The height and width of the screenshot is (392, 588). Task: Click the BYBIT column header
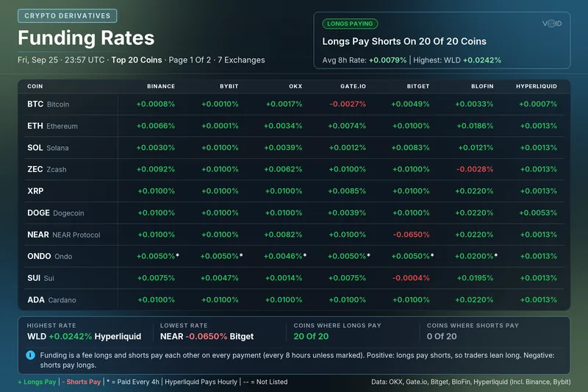[x=229, y=86]
